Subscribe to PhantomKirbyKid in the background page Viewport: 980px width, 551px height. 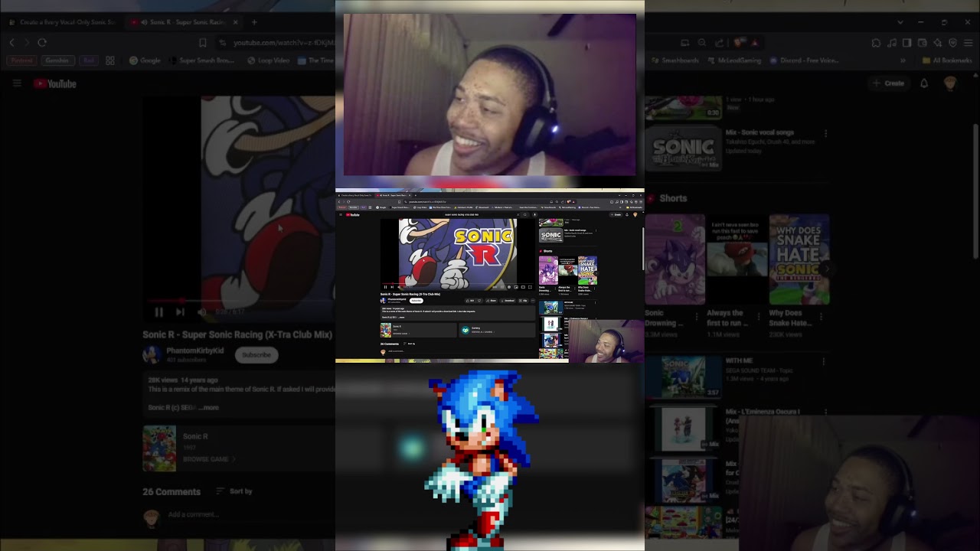(x=256, y=354)
